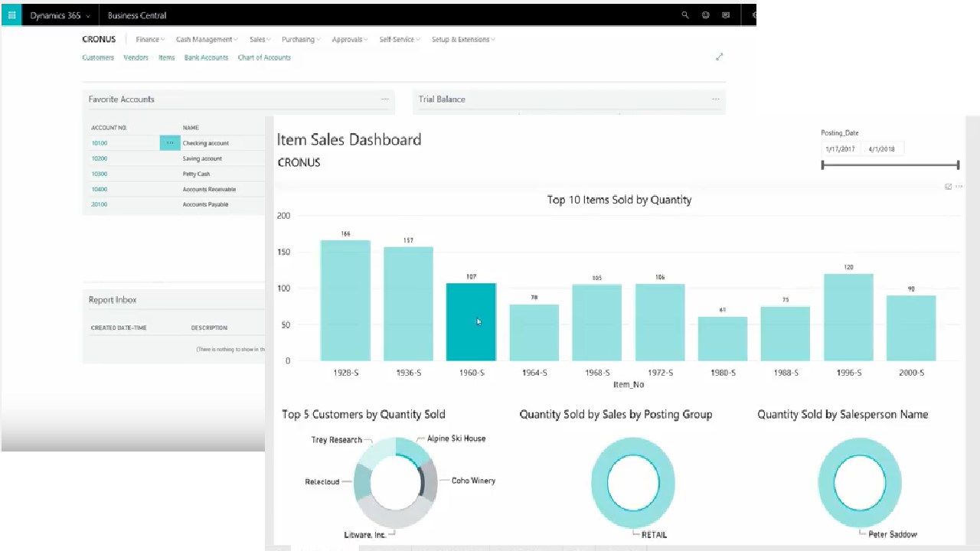Click the Accounts Receivable name cell

[x=210, y=189]
